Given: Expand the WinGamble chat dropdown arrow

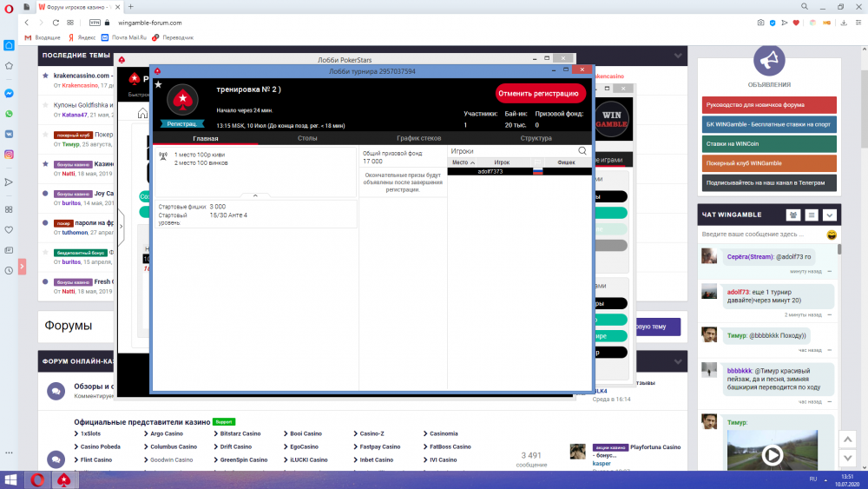Looking at the screenshot, I should [x=829, y=215].
